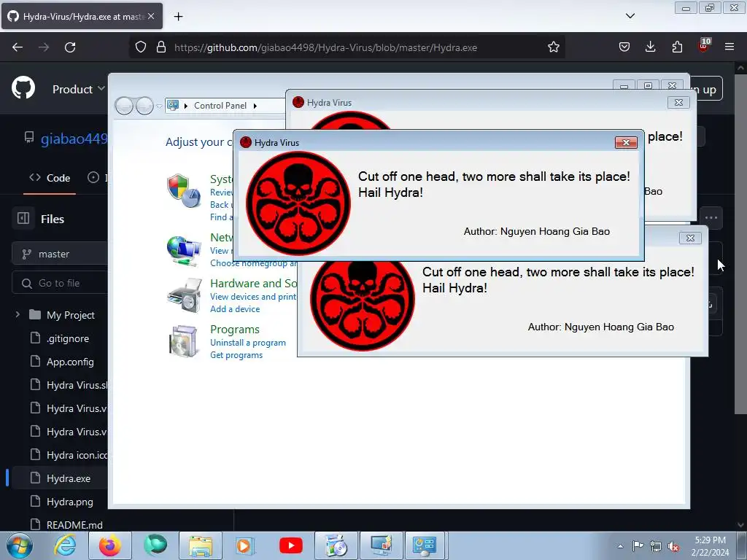Go back using browser back arrow
Image resolution: width=747 pixels, height=560 pixels.
(18, 47)
